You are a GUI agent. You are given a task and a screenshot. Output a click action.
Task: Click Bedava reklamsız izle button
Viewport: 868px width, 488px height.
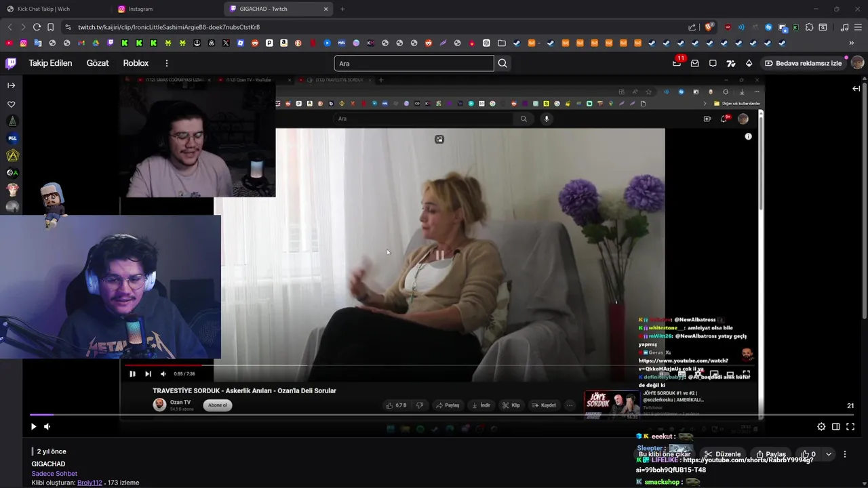[803, 63]
